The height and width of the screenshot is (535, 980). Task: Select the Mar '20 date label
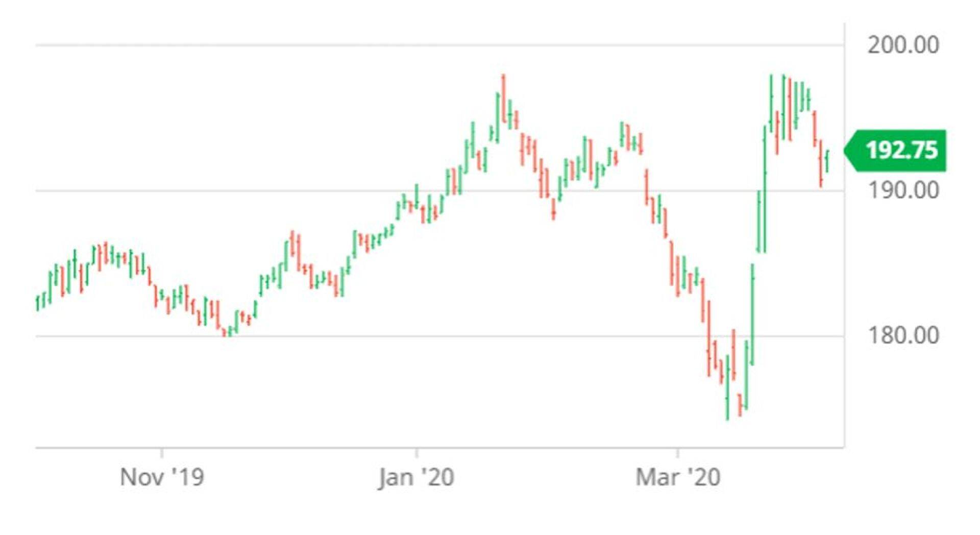(677, 478)
